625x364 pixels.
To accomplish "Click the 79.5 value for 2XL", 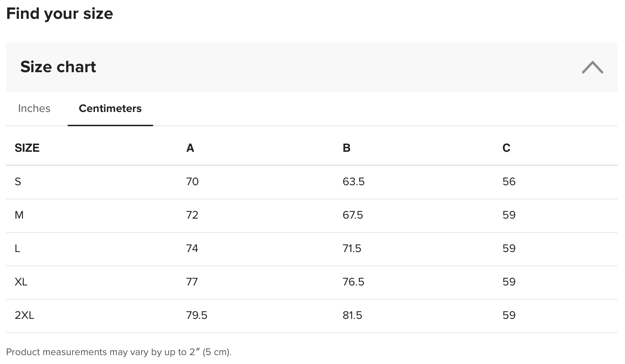I will 197,315.
